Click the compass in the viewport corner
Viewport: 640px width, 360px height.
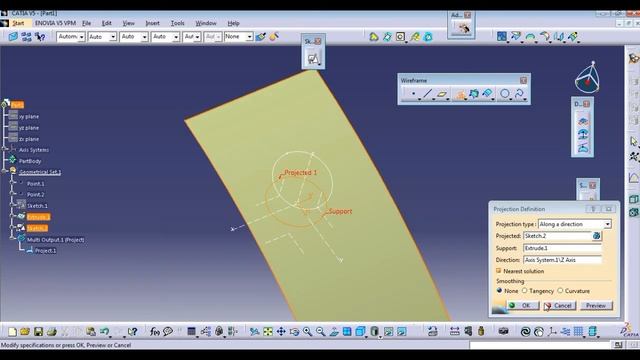[x=587, y=78]
